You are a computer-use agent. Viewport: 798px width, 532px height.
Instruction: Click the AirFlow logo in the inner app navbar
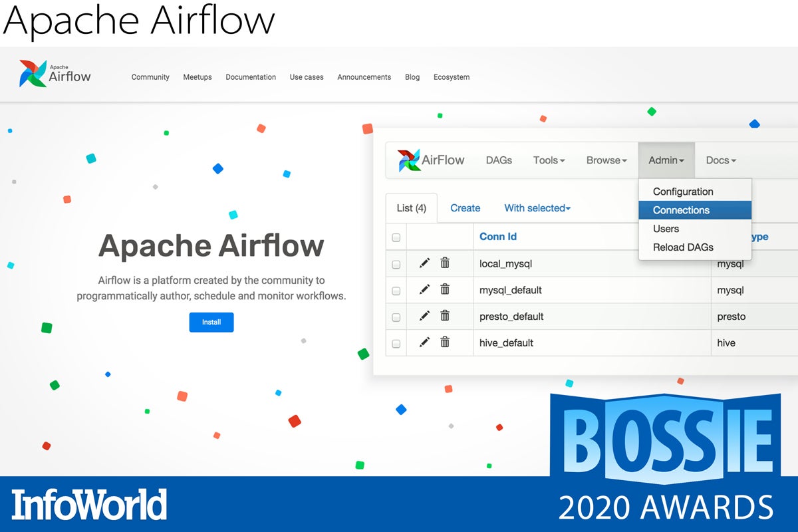coord(431,160)
